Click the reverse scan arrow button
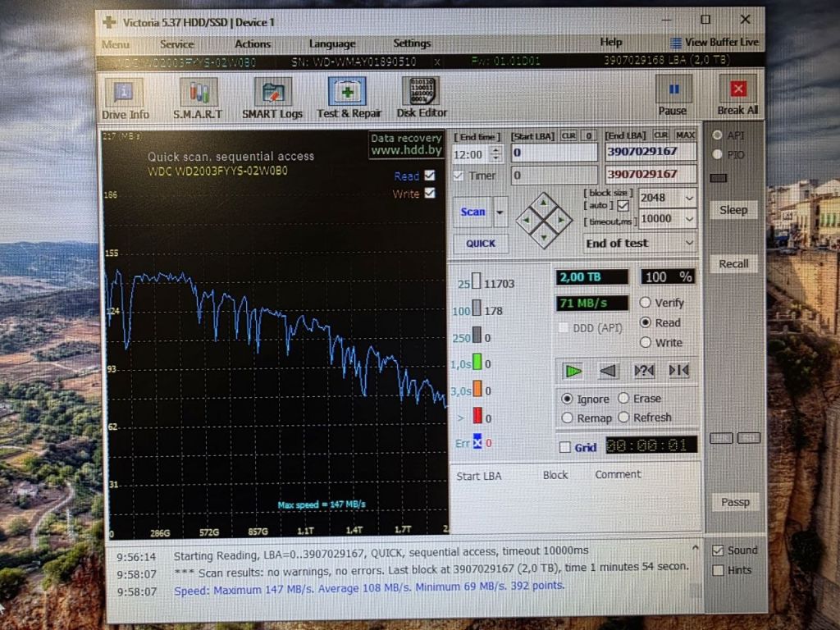This screenshot has width=840, height=630. point(608,371)
